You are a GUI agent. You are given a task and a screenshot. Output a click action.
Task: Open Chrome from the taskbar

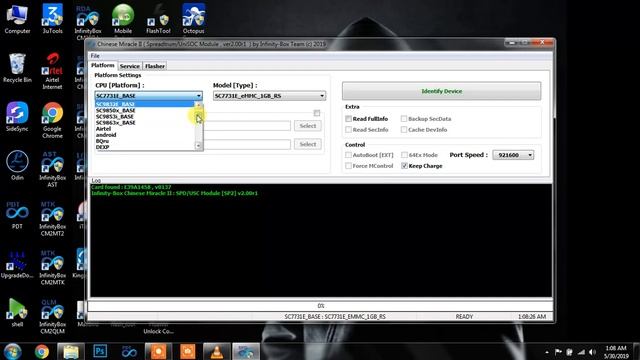(x=42, y=351)
